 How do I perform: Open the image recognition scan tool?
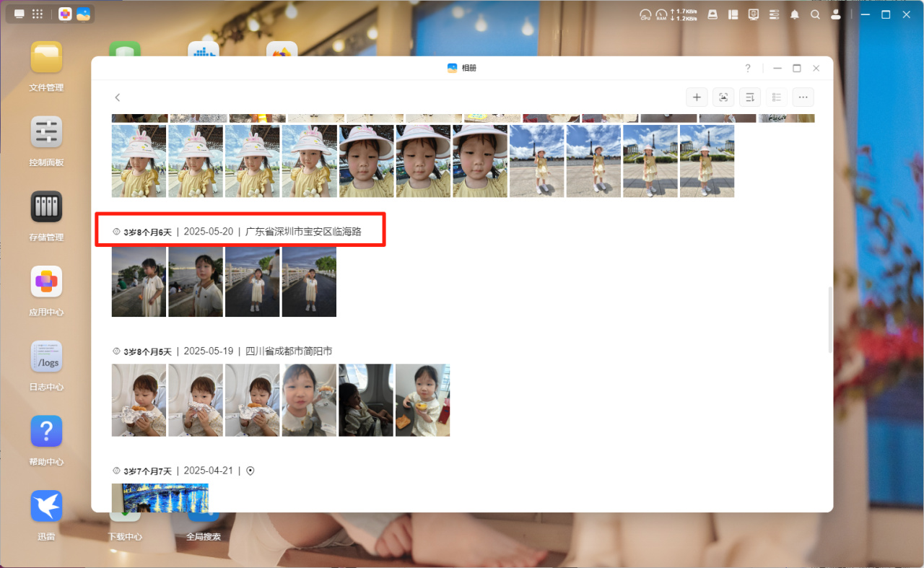click(x=723, y=97)
